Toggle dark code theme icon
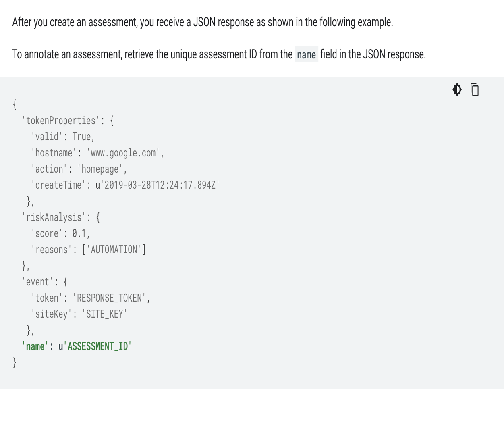 pos(457,89)
